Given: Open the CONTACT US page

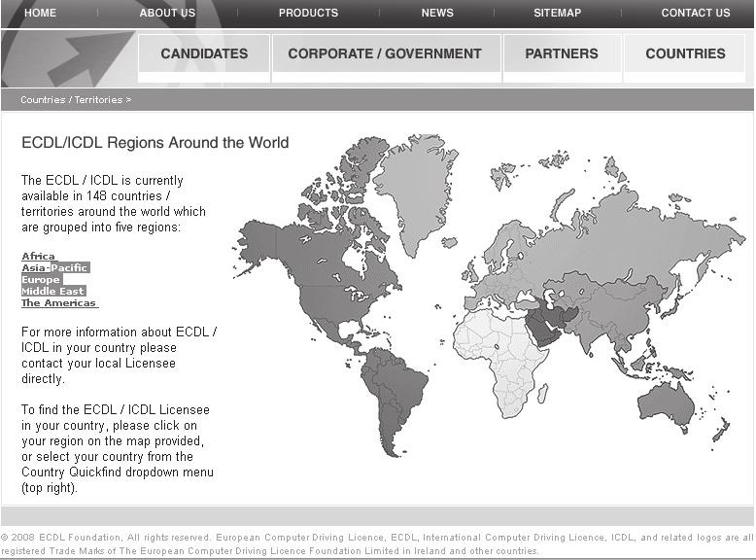Looking at the screenshot, I should coord(695,13).
